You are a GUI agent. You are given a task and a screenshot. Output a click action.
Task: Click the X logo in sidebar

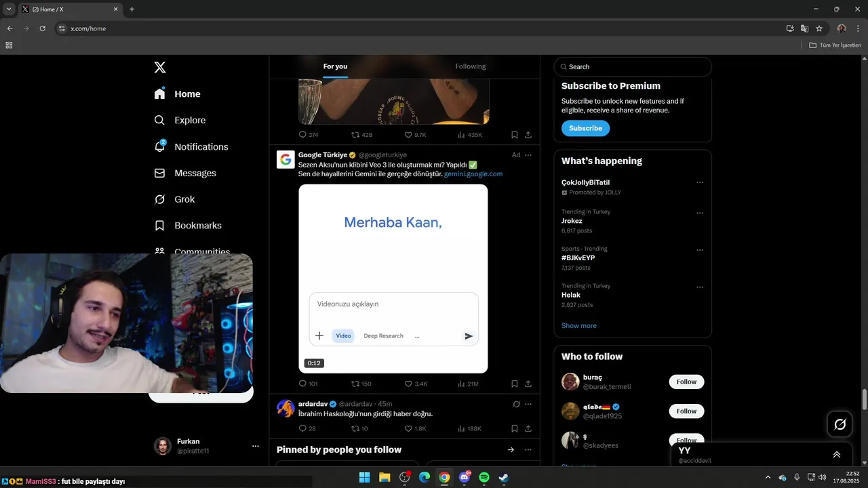coord(160,67)
